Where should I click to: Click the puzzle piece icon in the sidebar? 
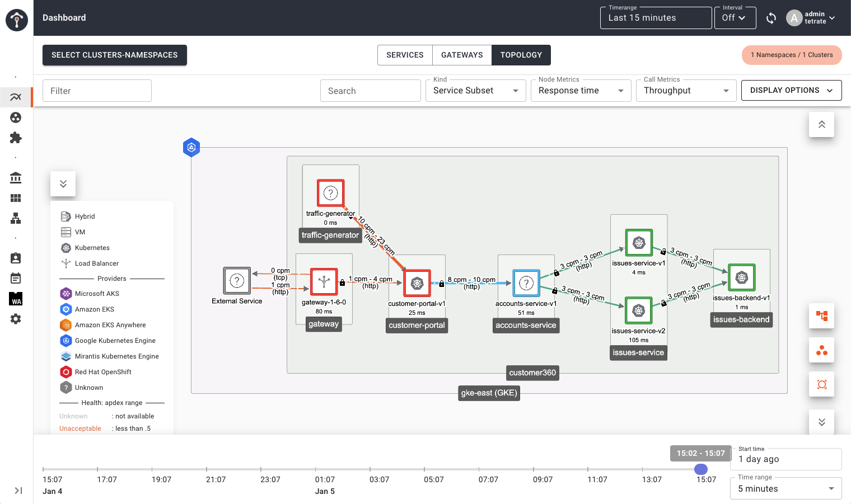tap(16, 138)
